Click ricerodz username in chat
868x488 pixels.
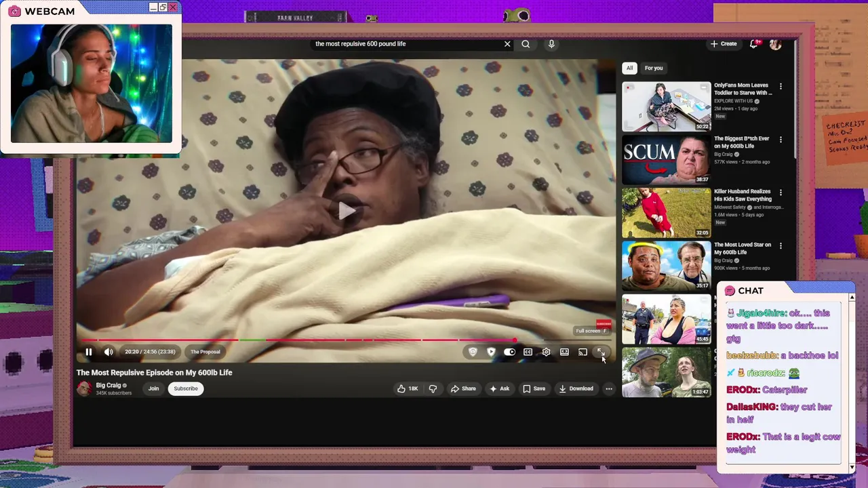[766, 373]
